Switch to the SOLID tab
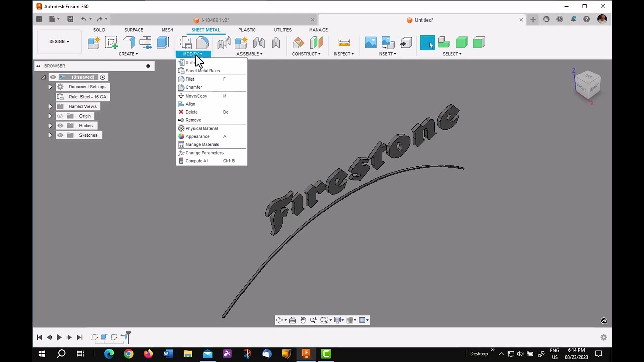The height and width of the screenshot is (362, 644). coord(99,30)
